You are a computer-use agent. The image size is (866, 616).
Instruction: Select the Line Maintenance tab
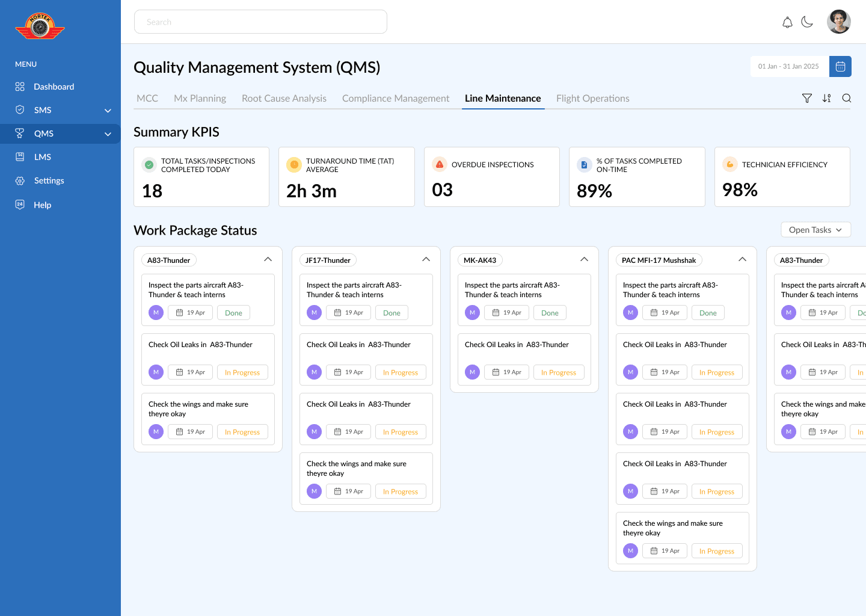click(x=503, y=98)
